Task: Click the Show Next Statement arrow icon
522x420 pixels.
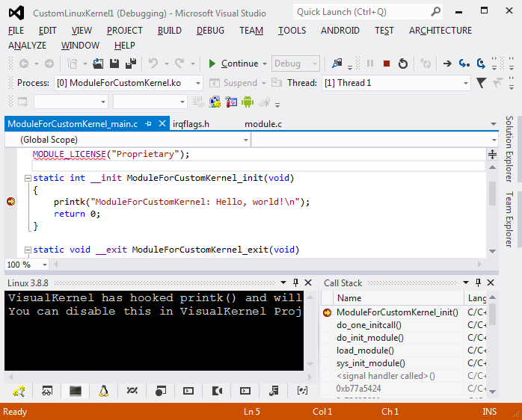Action: [447, 64]
